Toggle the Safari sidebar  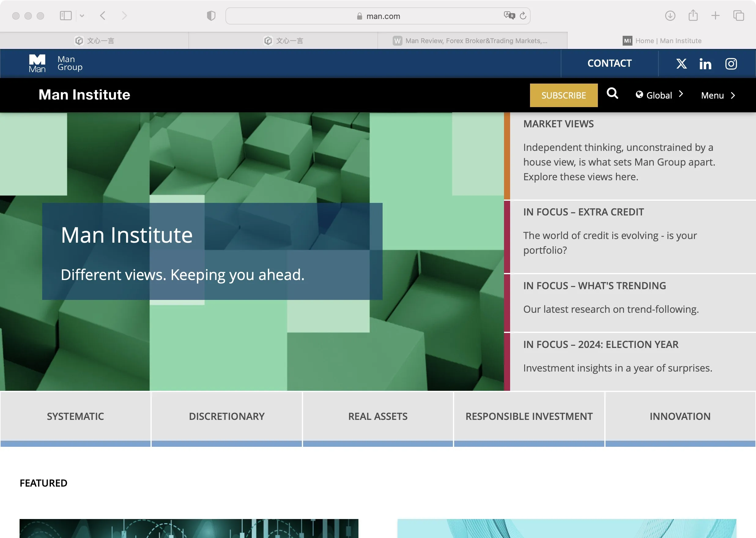[65, 16]
